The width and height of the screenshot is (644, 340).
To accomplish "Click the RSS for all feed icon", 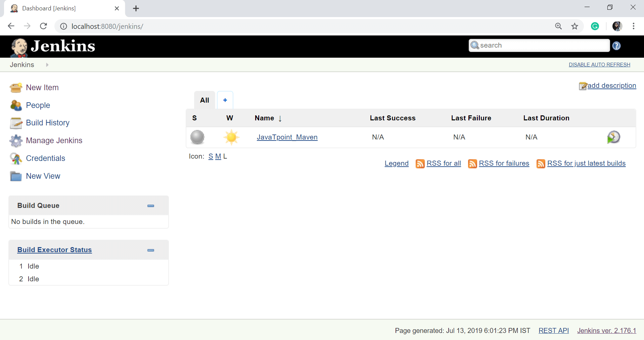I will [420, 164].
